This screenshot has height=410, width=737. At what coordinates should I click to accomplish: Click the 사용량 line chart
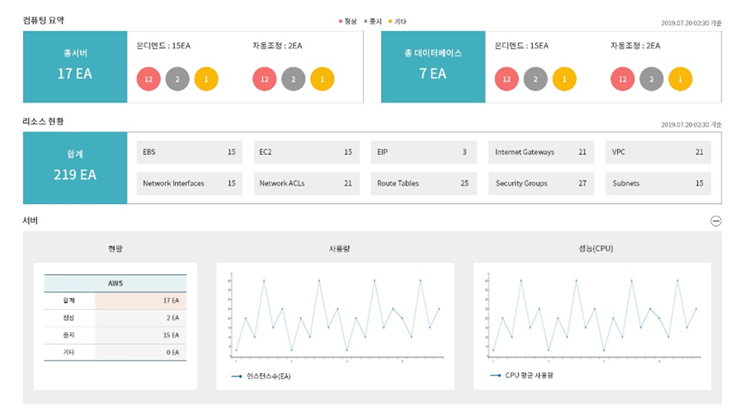click(335, 316)
